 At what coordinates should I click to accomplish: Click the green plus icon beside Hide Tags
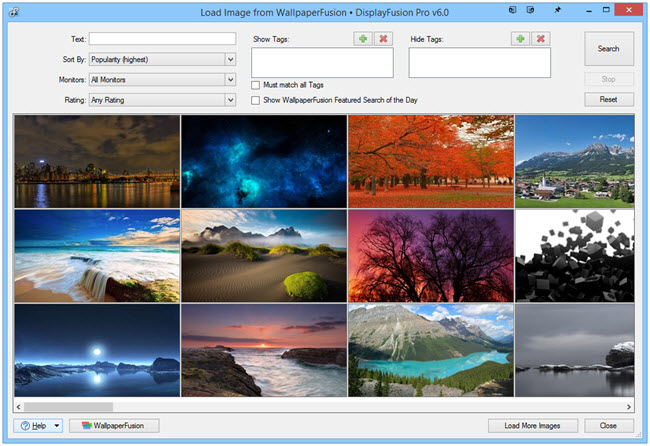click(520, 39)
